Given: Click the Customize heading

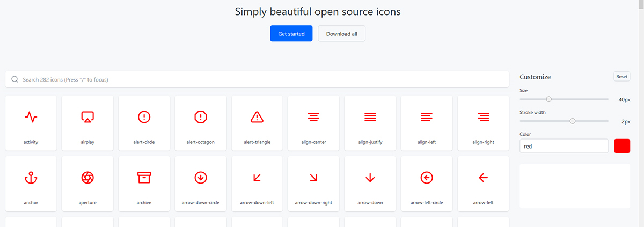Looking at the screenshot, I should [535, 77].
